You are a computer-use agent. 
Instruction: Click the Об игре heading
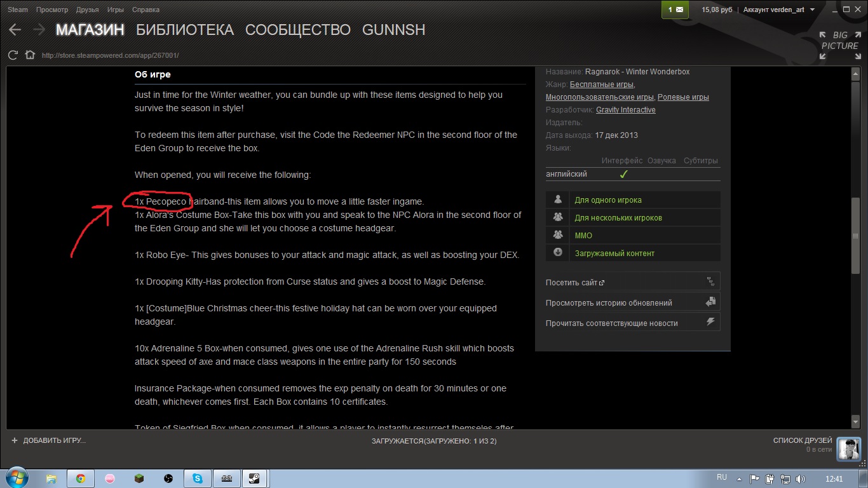pyautogui.click(x=153, y=74)
